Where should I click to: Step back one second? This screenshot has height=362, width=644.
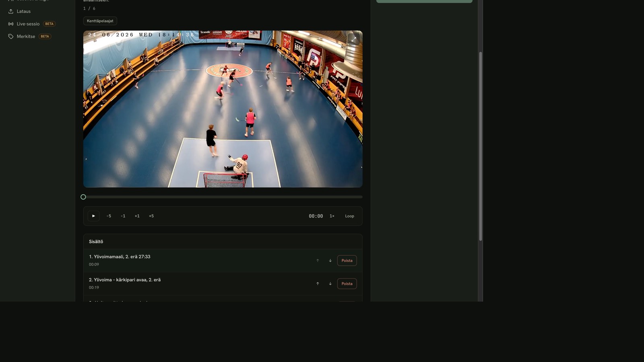pyautogui.click(x=123, y=216)
